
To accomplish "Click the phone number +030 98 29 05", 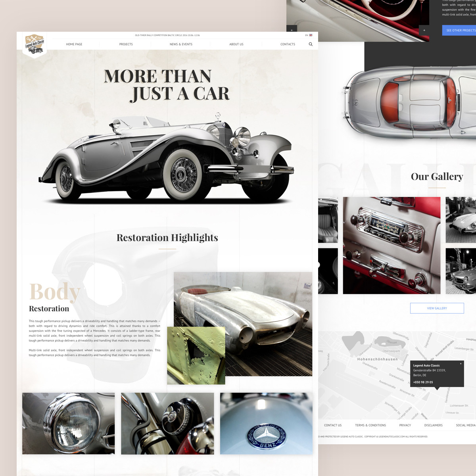I will (x=423, y=382).
